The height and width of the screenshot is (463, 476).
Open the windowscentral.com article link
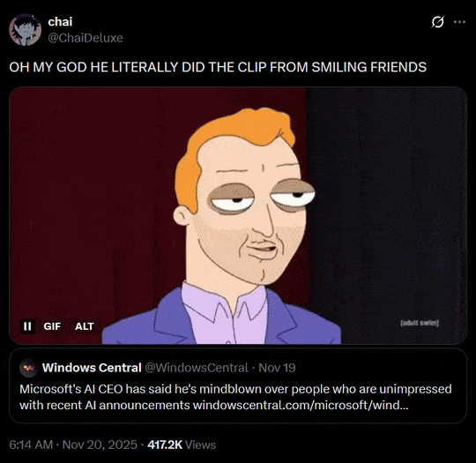301,406
